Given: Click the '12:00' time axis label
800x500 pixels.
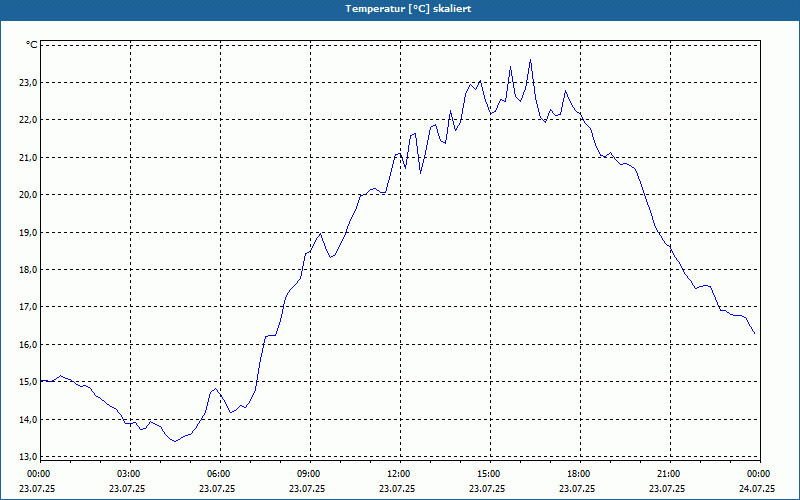Looking at the screenshot, I should [400, 474].
